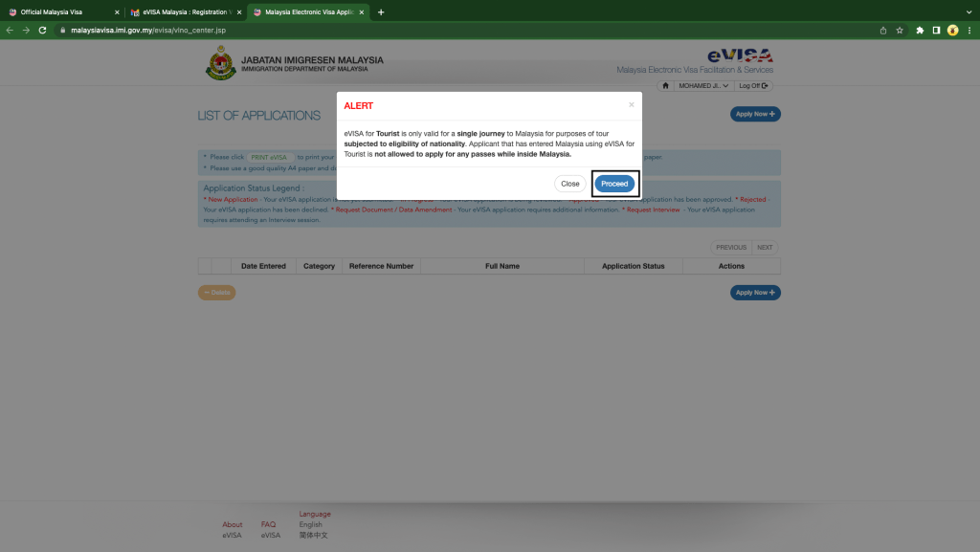The image size is (980, 552).
Task: Reload the page with browser refresh icon
Action: point(42,30)
